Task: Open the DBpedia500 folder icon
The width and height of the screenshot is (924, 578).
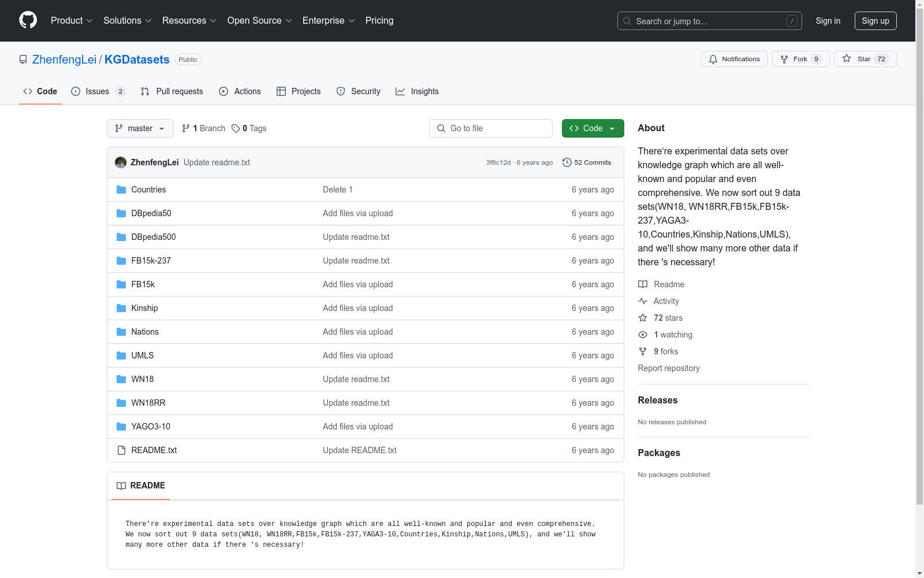Action: pyautogui.click(x=121, y=237)
